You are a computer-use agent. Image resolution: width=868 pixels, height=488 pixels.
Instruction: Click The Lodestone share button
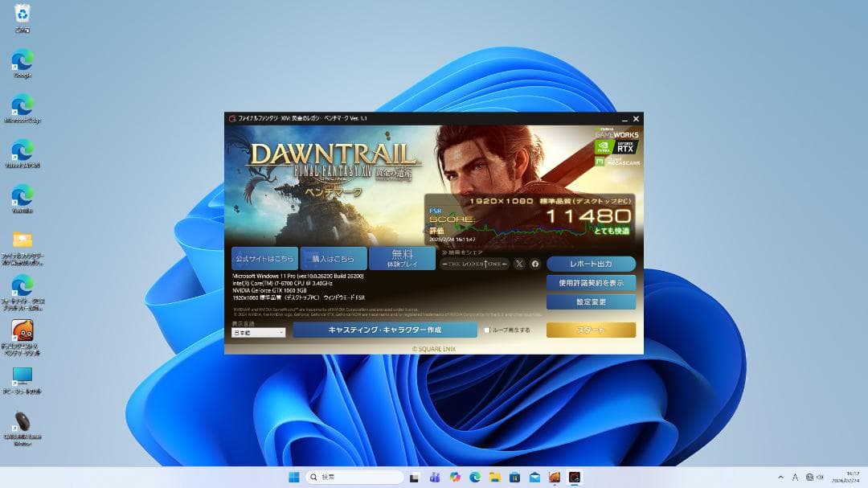(x=474, y=265)
